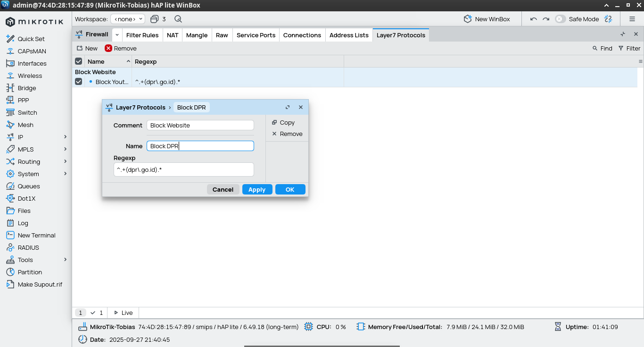The height and width of the screenshot is (347, 644).
Task: Toggle the select-all header checkbox
Action: (79, 61)
